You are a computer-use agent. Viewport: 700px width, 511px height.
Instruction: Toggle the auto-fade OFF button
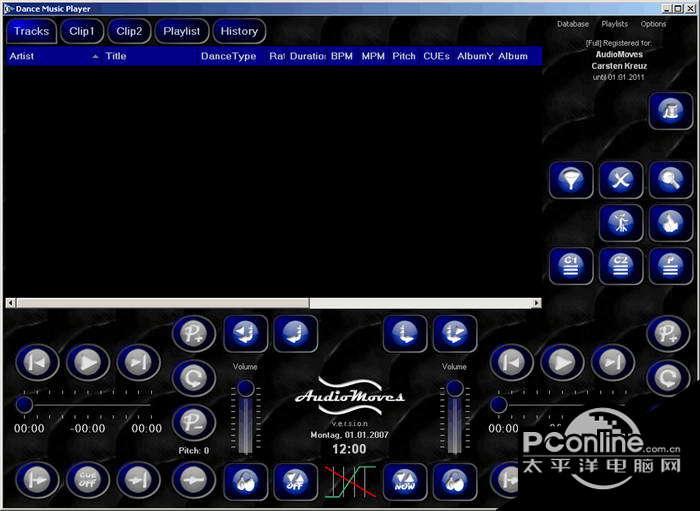tap(296, 482)
